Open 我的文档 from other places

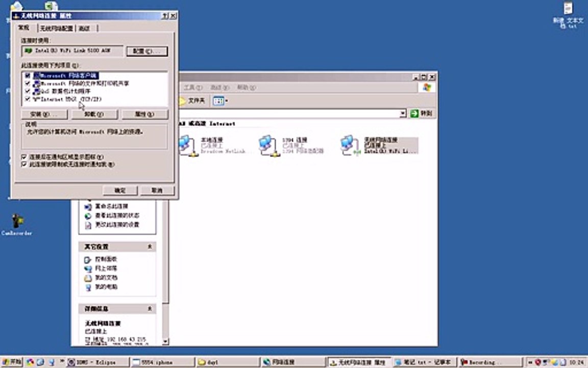[x=106, y=278]
